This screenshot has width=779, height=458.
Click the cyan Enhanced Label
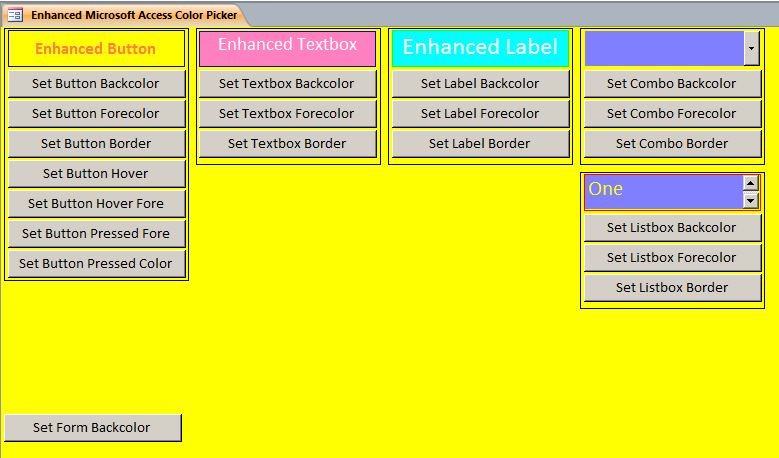click(x=480, y=49)
